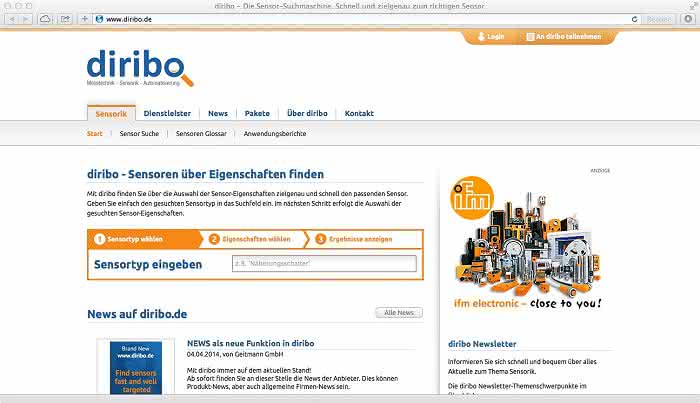Add bookmark with the plus icon
Viewport: 700px width, 403px height.
click(84, 19)
